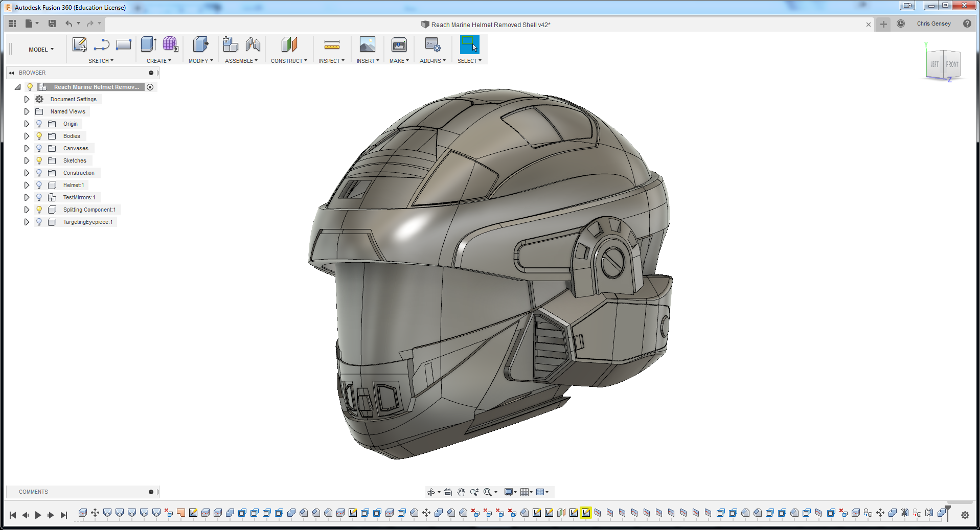Click the Press Pull modify icon
This screenshot has width=980, height=530.
[x=200, y=45]
